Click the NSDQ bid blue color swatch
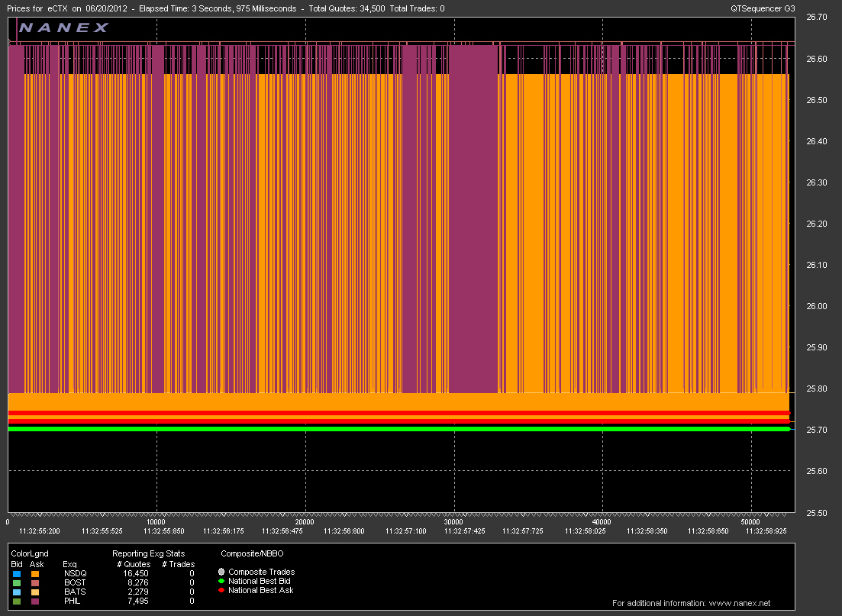Viewport: 842px width, 616px height. coord(17,573)
